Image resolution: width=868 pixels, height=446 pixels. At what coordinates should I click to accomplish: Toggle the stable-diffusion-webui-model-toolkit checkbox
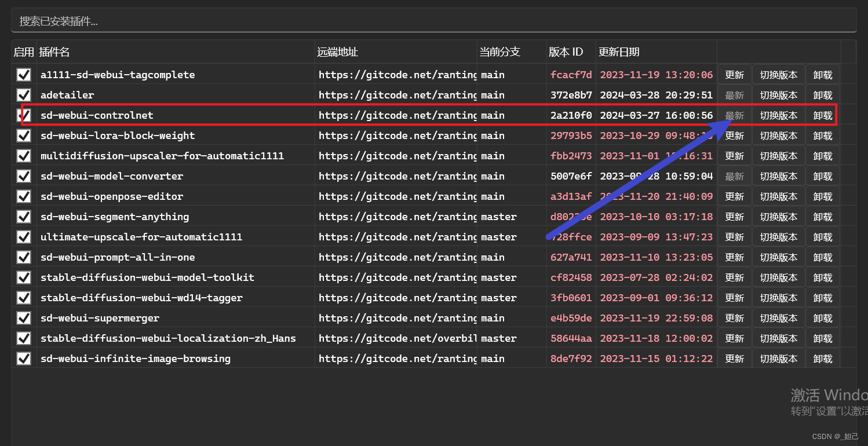click(24, 277)
